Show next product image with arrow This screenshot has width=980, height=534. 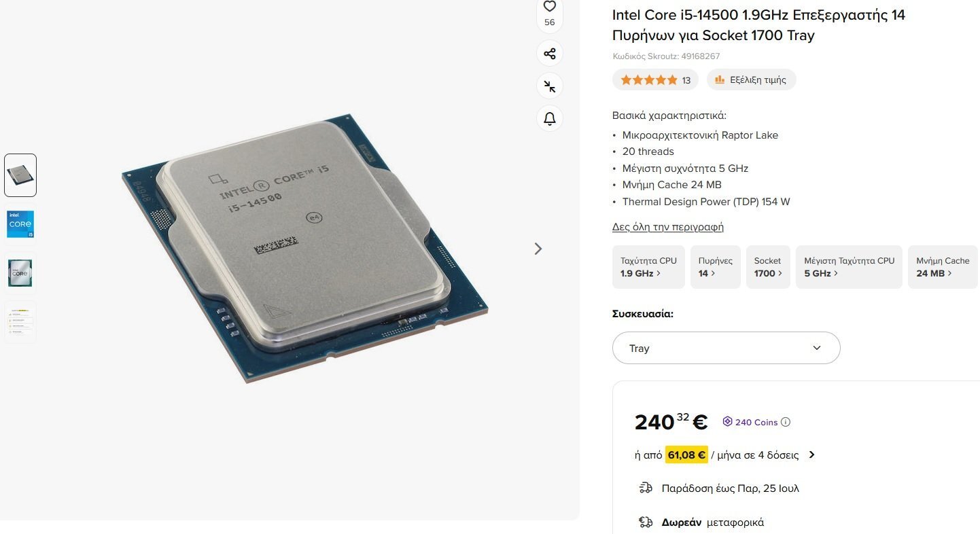coord(538,249)
